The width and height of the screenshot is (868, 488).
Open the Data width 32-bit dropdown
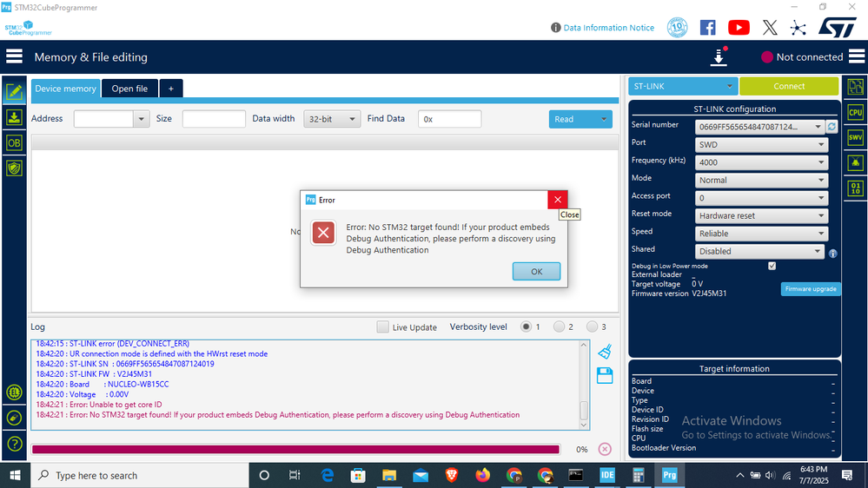click(332, 119)
